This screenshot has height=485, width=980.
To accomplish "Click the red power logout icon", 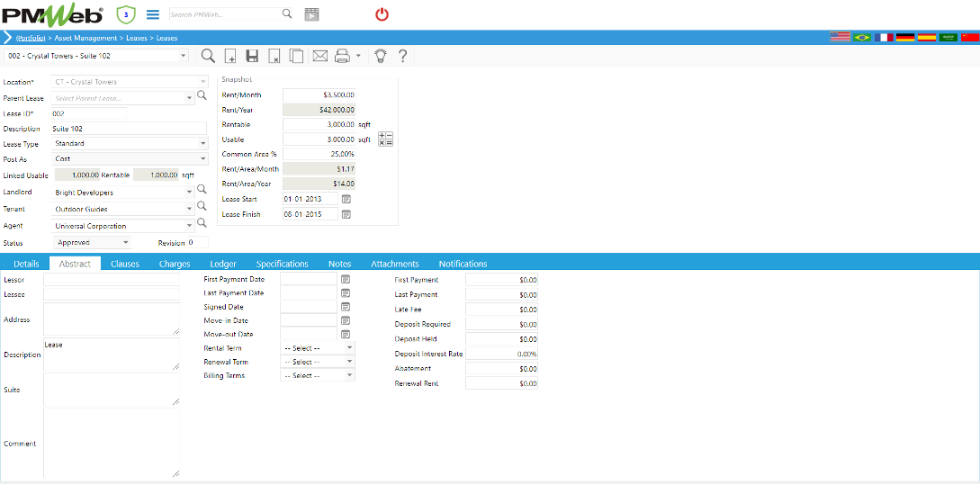I will point(382,13).
